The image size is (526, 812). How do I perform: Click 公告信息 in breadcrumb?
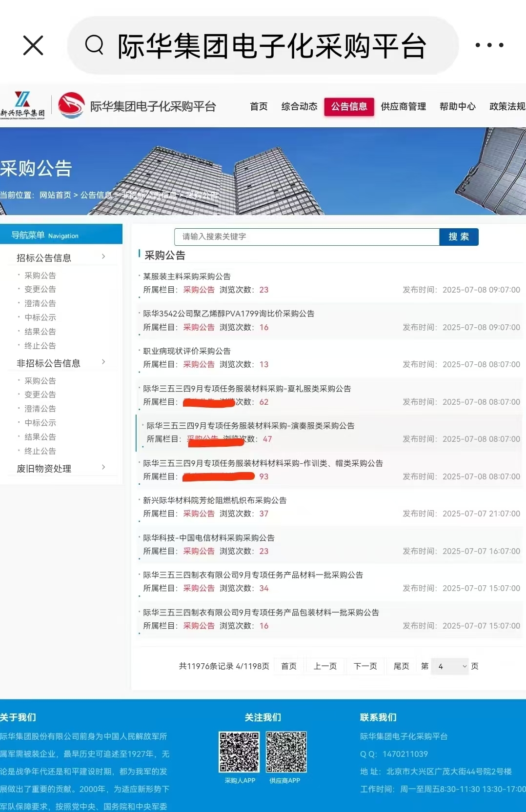pos(96,195)
